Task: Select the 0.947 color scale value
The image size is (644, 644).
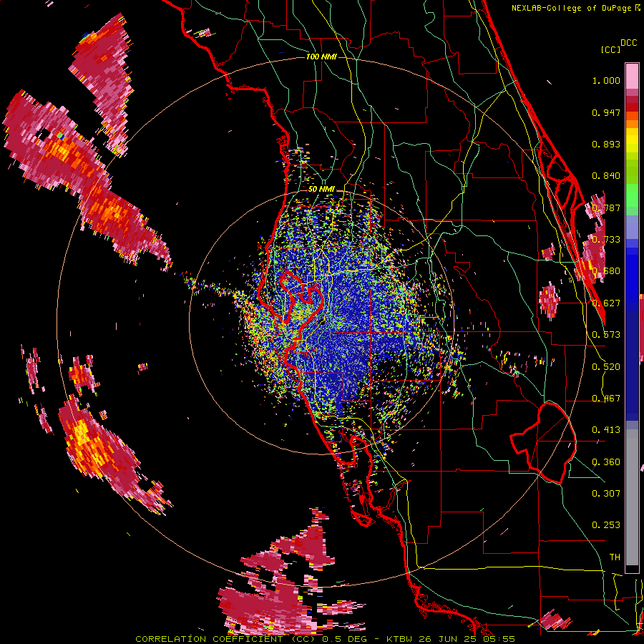Action: [606, 112]
